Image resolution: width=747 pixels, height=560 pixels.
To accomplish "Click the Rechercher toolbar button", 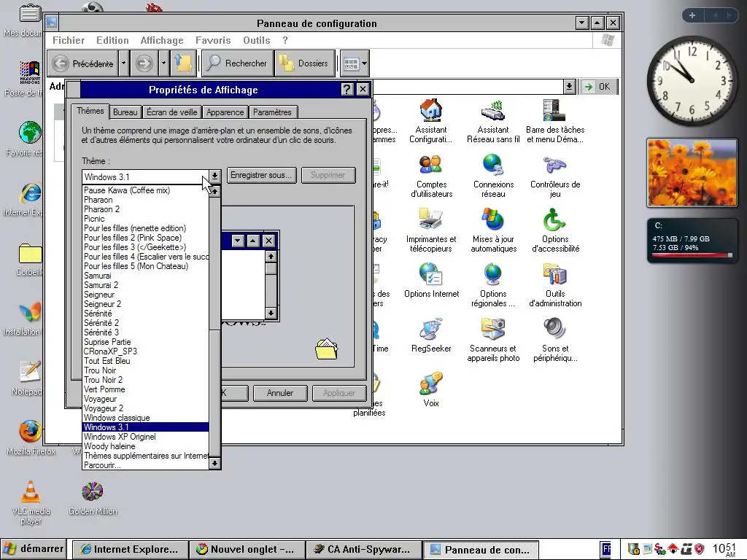I will (238, 63).
